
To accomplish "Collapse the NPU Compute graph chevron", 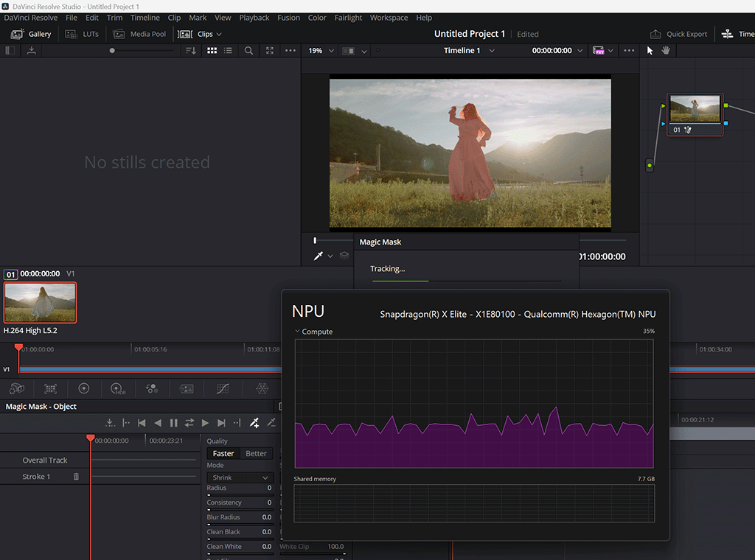I will (x=297, y=331).
